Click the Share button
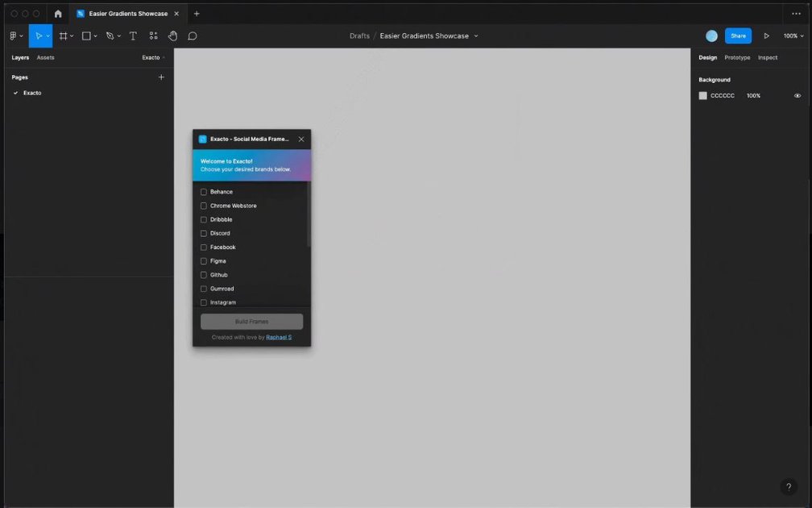Screen dimensions: 812x508 (x=737, y=35)
